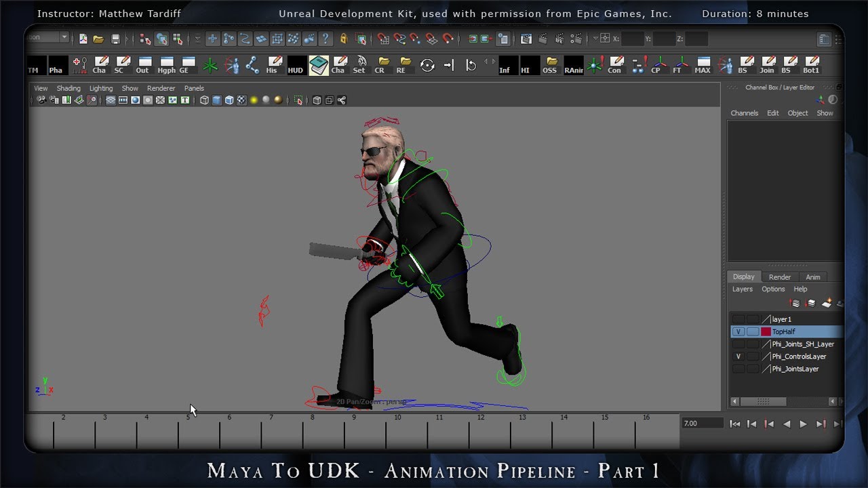Click the CR folder shelf icon
The width and height of the screenshot is (868, 488).
point(382,66)
